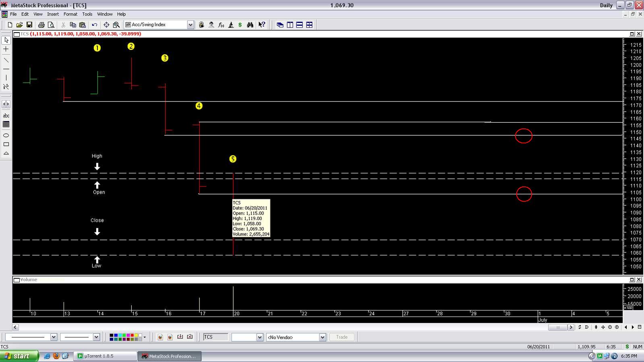Open the View menu

point(38,14)
